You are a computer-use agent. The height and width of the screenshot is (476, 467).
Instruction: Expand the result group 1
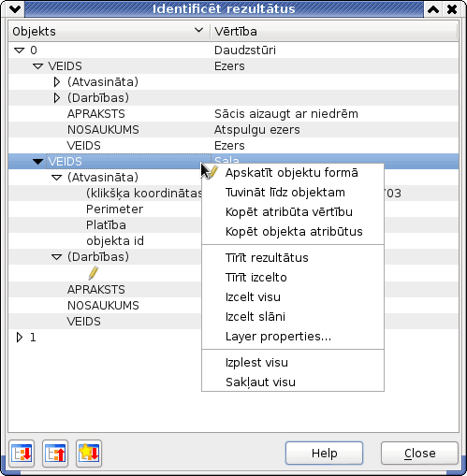[x=20, y=338]
